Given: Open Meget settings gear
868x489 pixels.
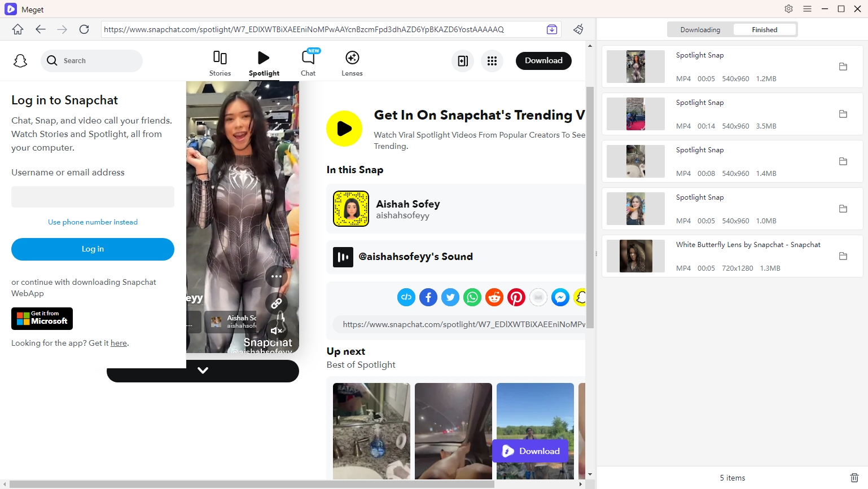Looking at the screenshot, I should (788, 9).
